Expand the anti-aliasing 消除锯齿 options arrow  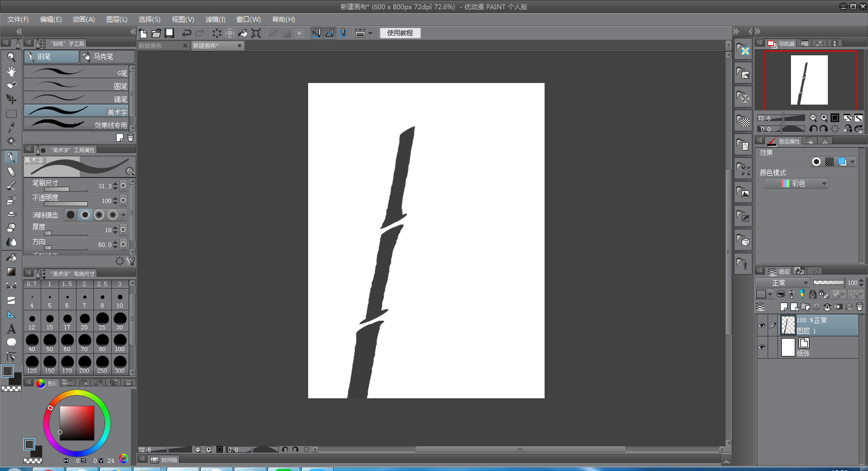pyautogui.click(x=124, y=215)
